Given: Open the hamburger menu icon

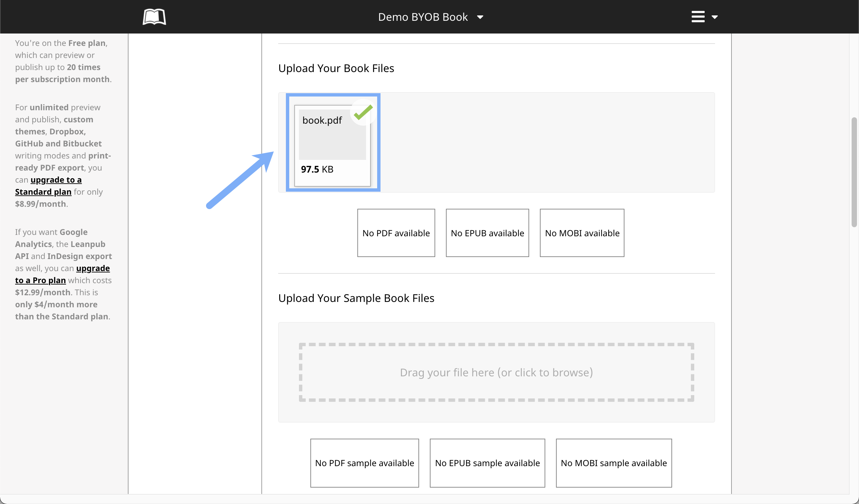Looking at the screenshot, I should pyautogui.click(x=698, y=17).
